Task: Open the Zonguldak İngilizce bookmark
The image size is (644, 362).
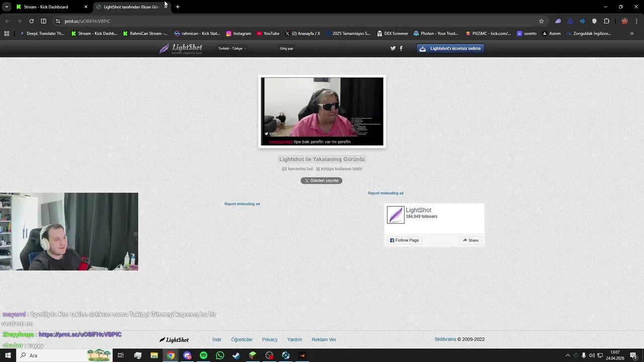Action: [x=588, y=34]
